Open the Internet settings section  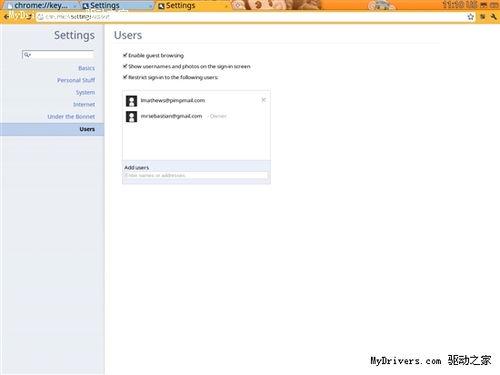point(84,105)
